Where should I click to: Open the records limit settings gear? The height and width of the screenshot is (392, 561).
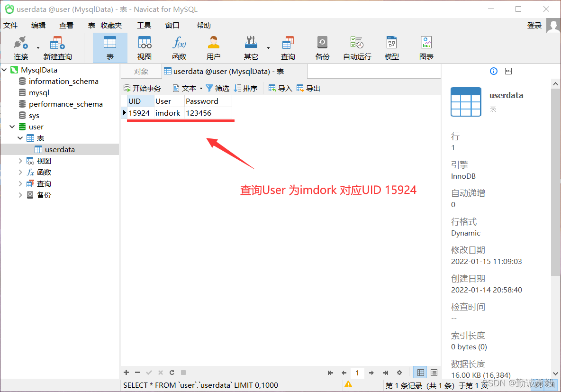tap(399, 373)
